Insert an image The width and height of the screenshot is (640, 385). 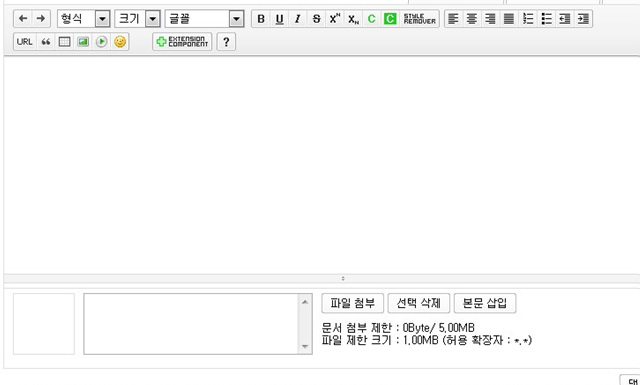tap(83, 42)
